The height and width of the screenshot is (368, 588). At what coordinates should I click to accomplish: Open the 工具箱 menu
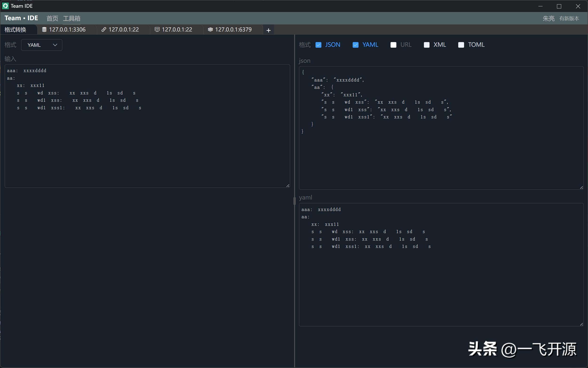71,19
